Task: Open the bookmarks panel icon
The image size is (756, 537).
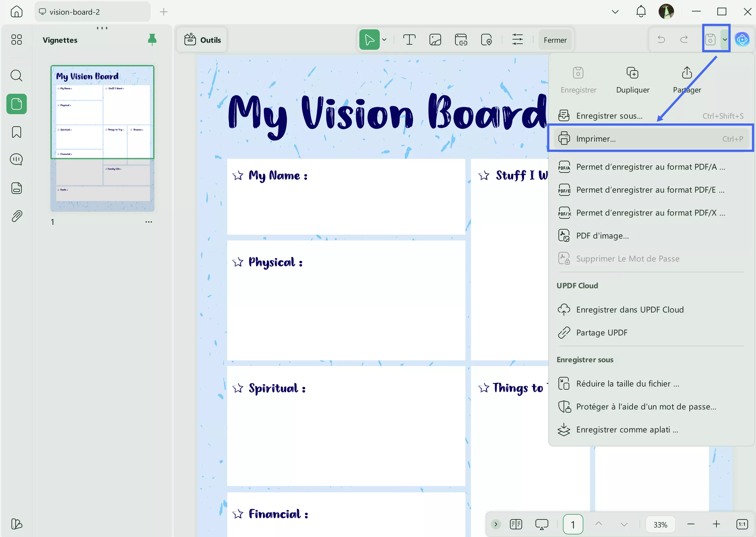Action: click(17, 132)
